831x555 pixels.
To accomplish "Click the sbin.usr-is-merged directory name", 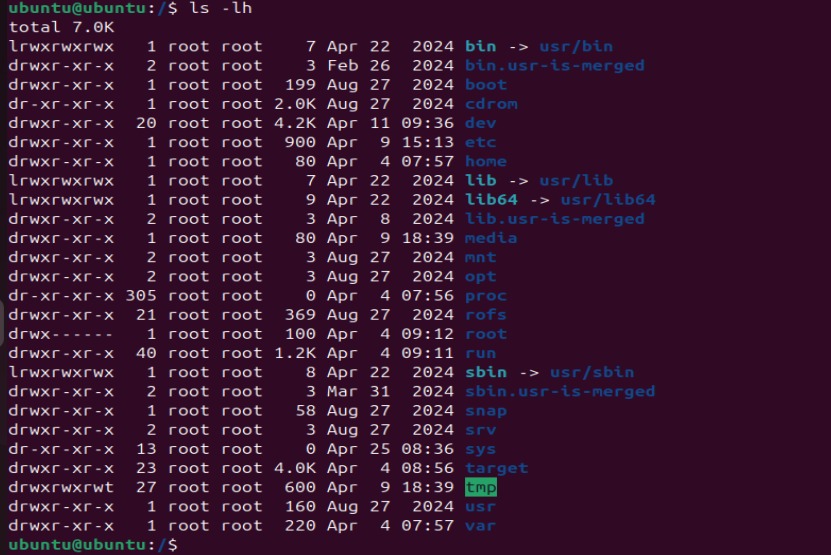I will 560,391.
